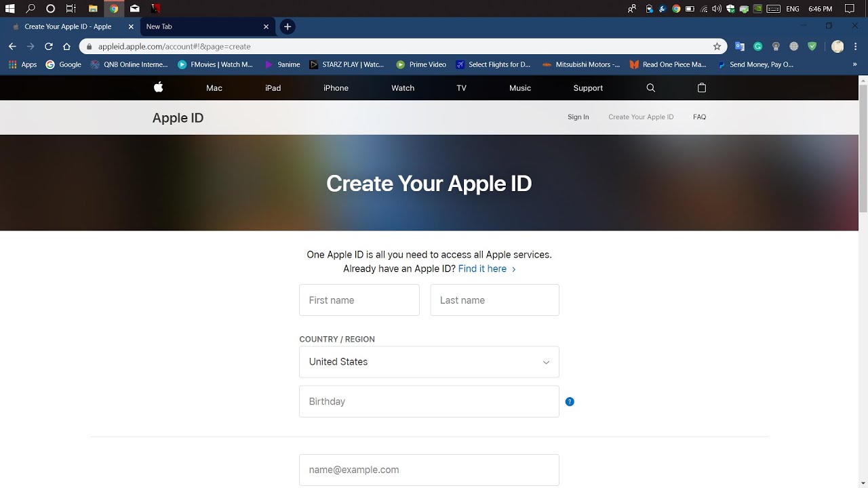This screenshot has height=488, width=868.
Task: Click the Find it here link
Action: click(x=487, y=268)
